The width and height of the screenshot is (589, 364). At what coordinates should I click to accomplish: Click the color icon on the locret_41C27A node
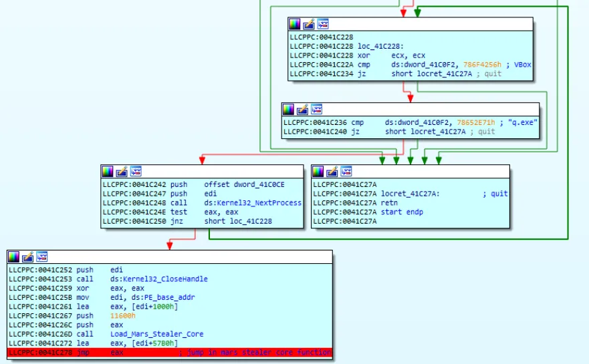pyautogui.click(x=318, y=172)
